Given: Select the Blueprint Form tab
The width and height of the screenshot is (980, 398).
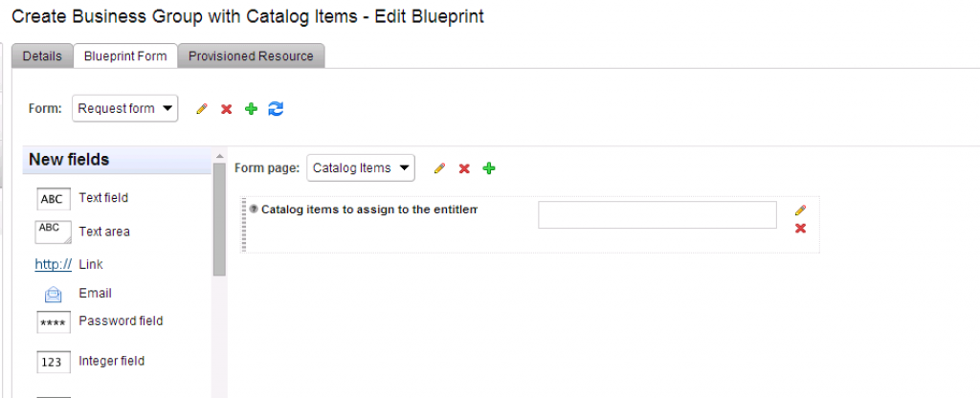Looking at the screenshot, I should click(125, 56).
